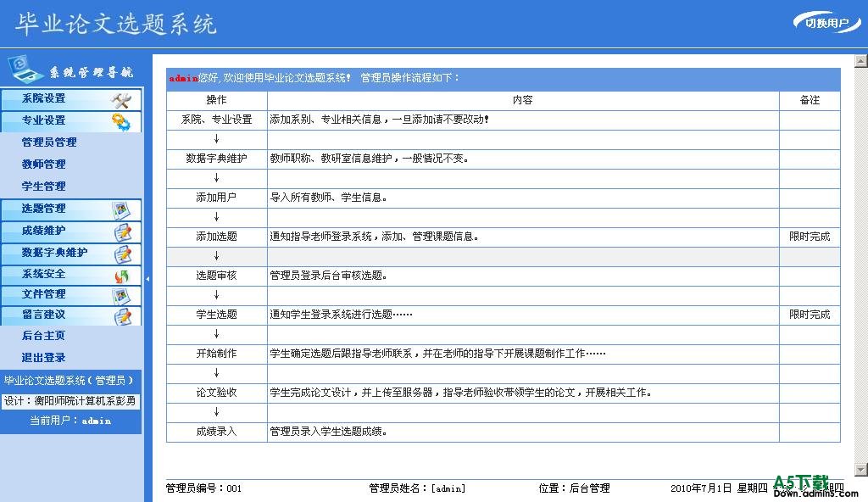This screenshot has height=502, width=868.
Task: Click 限时完成 in the 添加选题 row
Action: click(x=810, y=237)
